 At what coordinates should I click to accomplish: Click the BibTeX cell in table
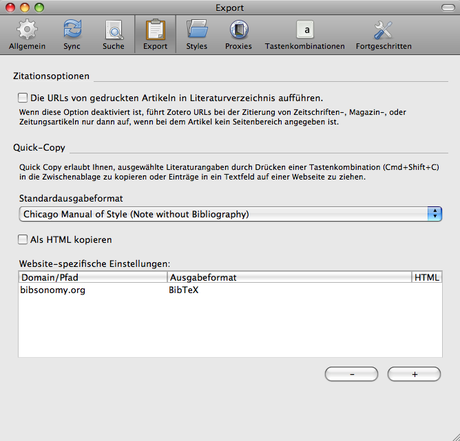pos(183,290)
